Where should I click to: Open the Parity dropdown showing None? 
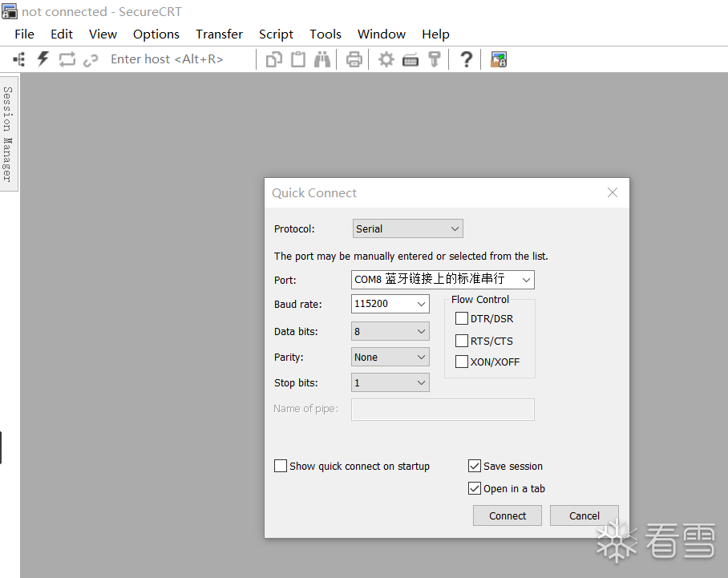click(390, 357)
